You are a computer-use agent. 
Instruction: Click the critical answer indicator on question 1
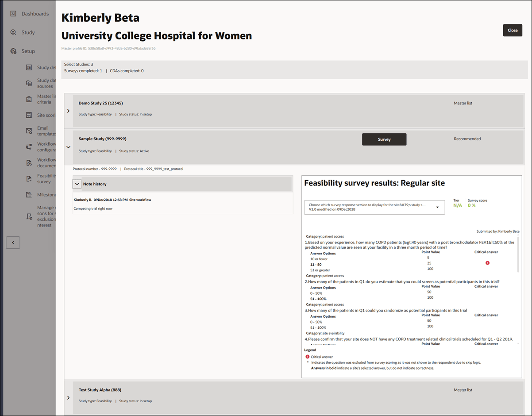487,262
